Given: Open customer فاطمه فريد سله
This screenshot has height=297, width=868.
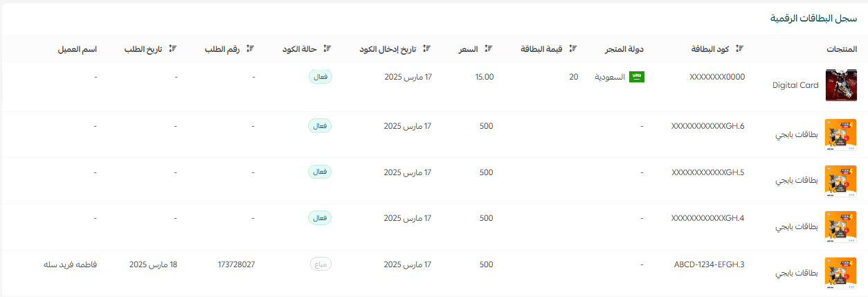Looking at the screenshot, I should (70, 264).
